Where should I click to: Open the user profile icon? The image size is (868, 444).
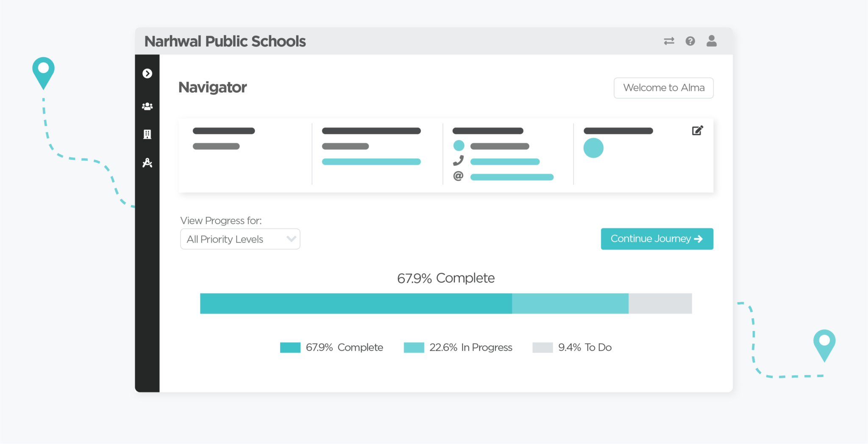click(x=712, y=41)
